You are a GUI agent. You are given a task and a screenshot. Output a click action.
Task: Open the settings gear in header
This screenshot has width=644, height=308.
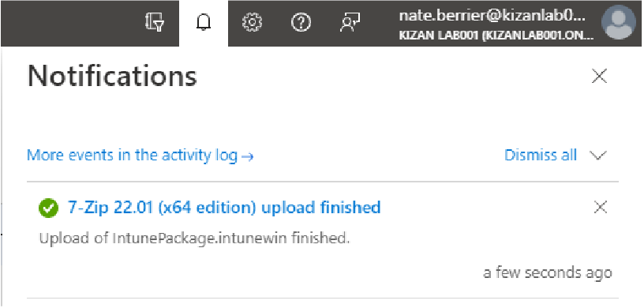tap(253, 23)
